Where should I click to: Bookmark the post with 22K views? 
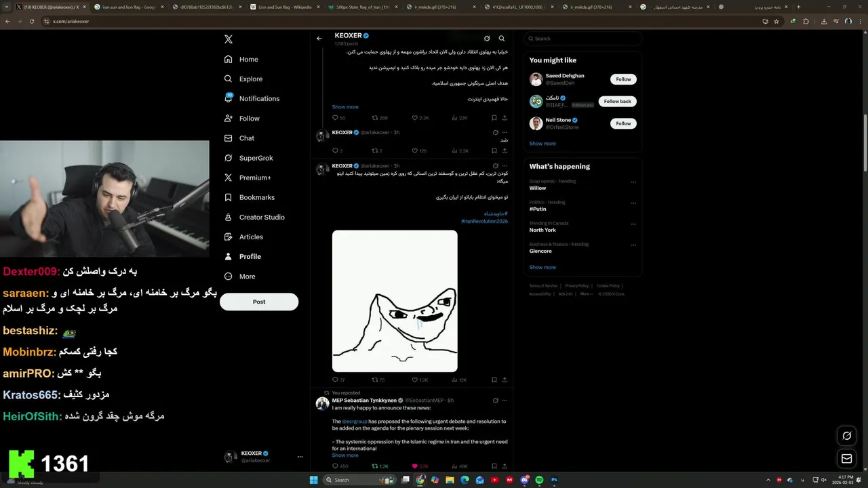pos(494,118)
